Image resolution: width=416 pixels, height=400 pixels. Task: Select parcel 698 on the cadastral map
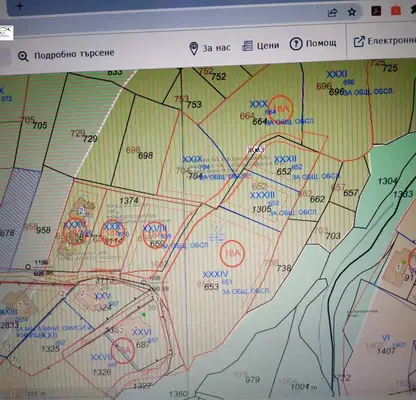146,155
